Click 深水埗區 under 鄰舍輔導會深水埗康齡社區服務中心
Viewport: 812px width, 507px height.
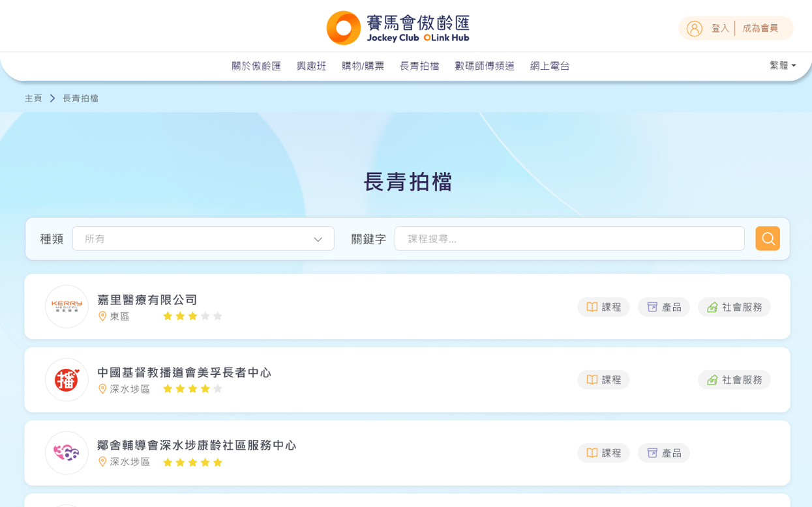[130, 462]
